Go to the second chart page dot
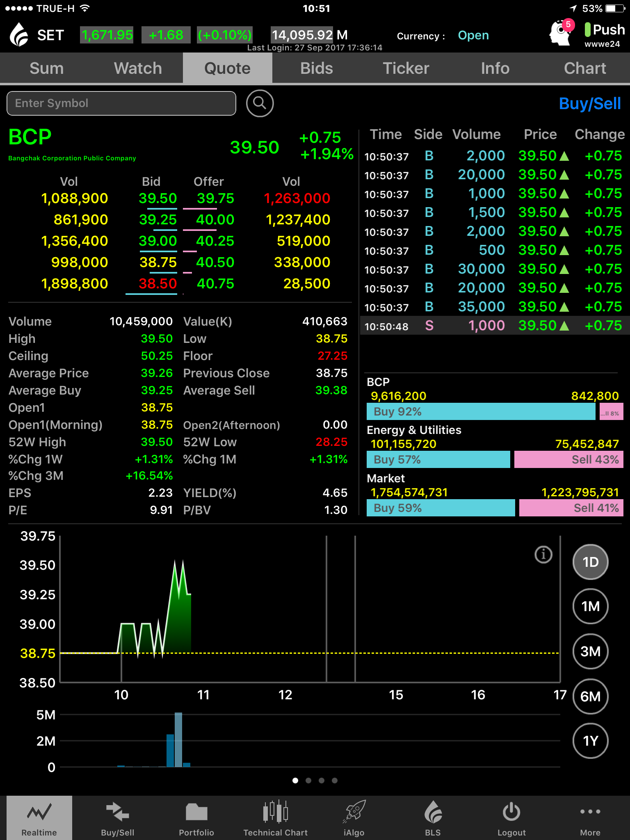Screen dimensions: 630x840 [x=308, y=781]
